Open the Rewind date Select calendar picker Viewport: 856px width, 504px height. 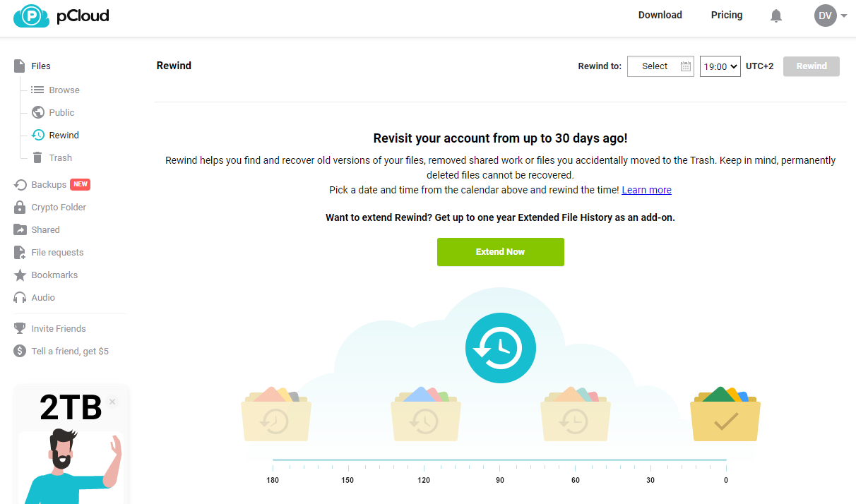click(x=660, y=66)
